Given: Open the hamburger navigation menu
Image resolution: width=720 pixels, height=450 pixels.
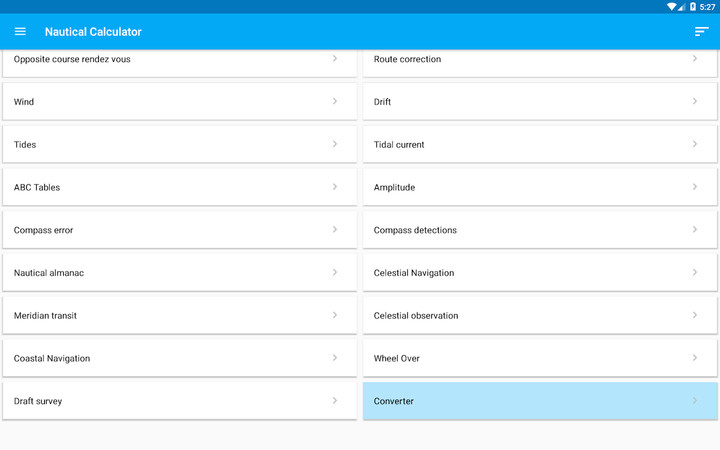Looking at the screenshot, I should pos(20,31).
